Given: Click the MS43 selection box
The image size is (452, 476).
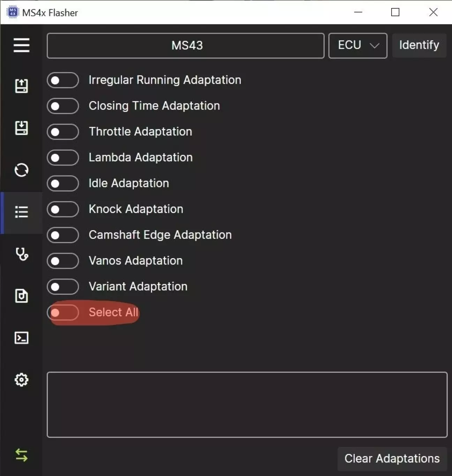Looking at the screenshot, I should 186,46.
